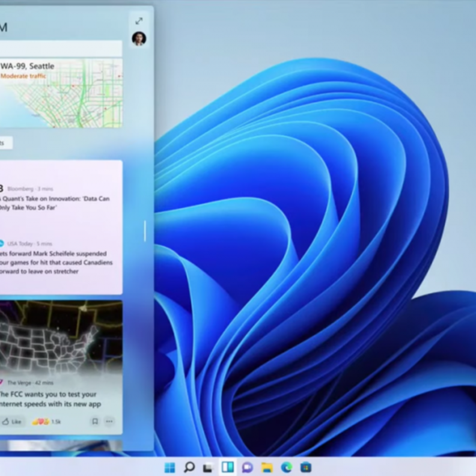Open File Explorer from the taskbar
This screenshot has width=476, height=476.
point(267,467)
